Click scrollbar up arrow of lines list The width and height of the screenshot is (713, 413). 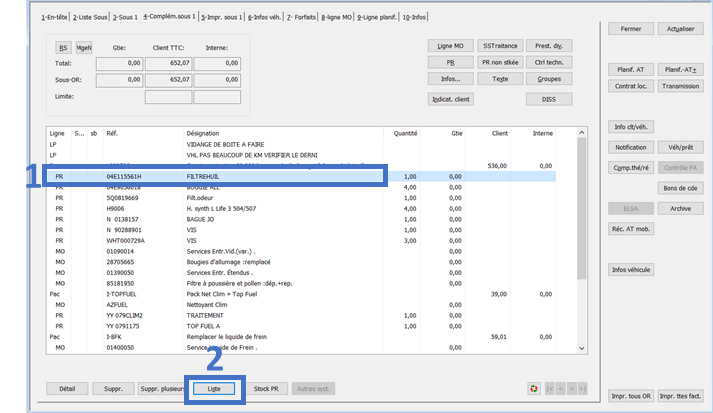(x=582, y=132)
